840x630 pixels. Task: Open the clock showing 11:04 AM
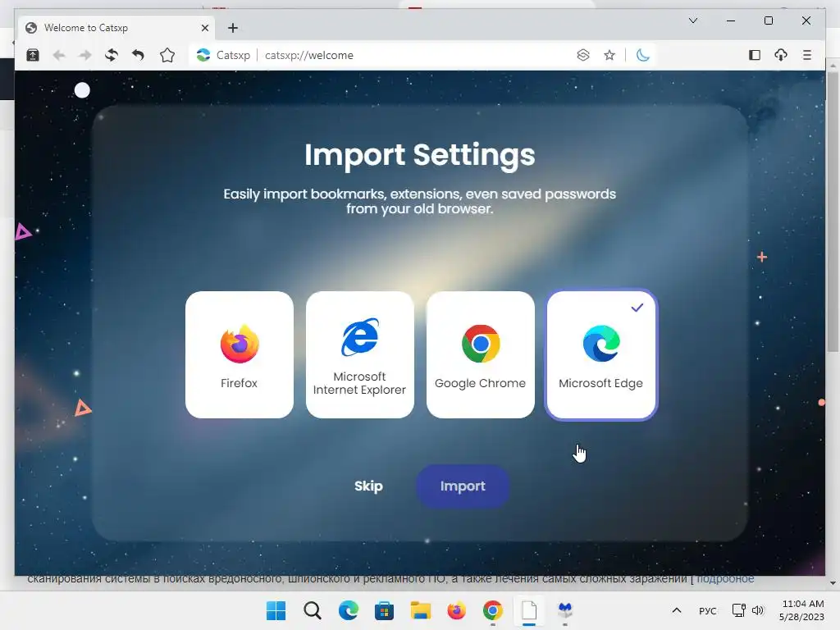(x=802, y=610)
